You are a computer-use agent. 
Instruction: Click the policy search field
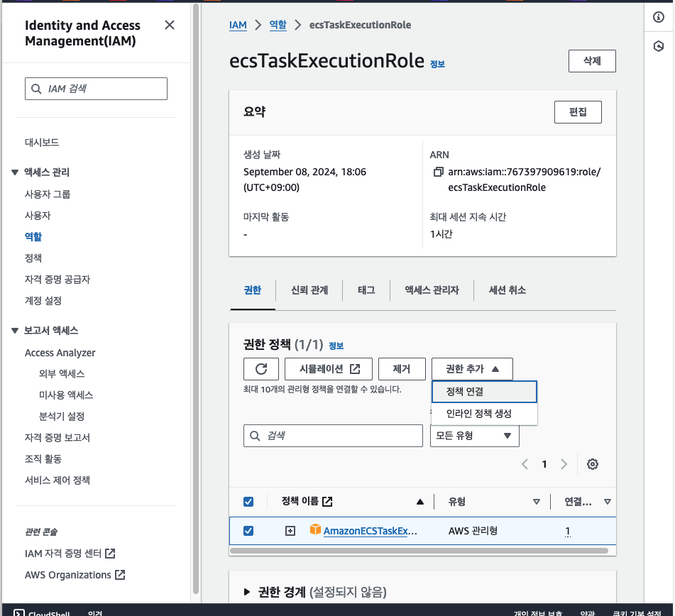pos(333,436)
